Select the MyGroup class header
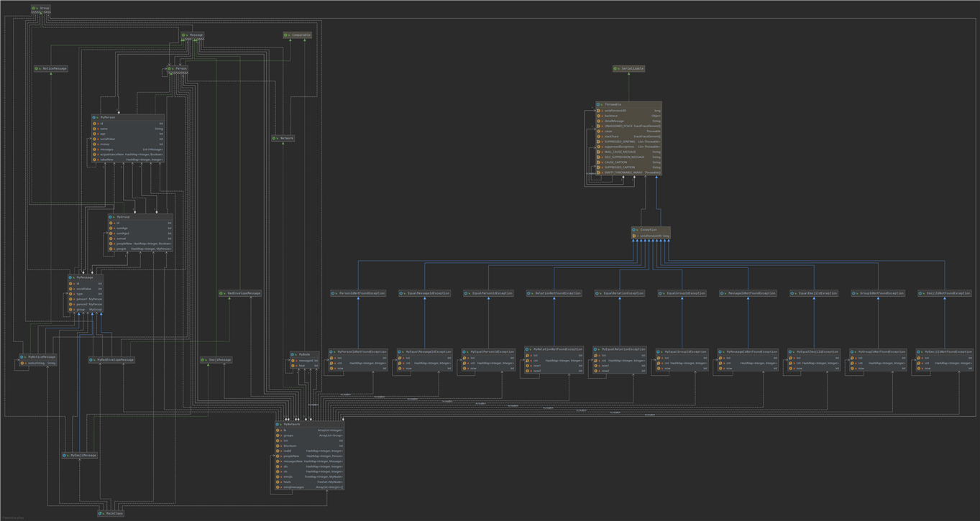Image resolution: width=980 pixels, height=521 pixels. tap(140, 216)
